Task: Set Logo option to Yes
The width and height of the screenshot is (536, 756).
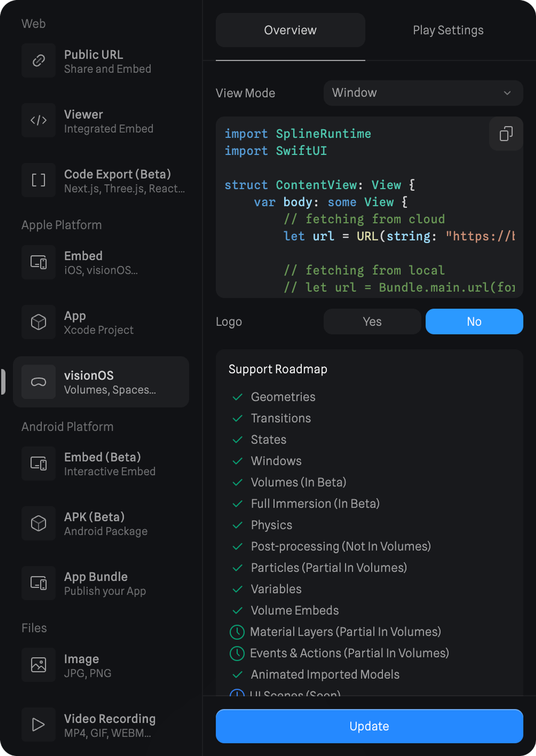Action: click(372, 321)
